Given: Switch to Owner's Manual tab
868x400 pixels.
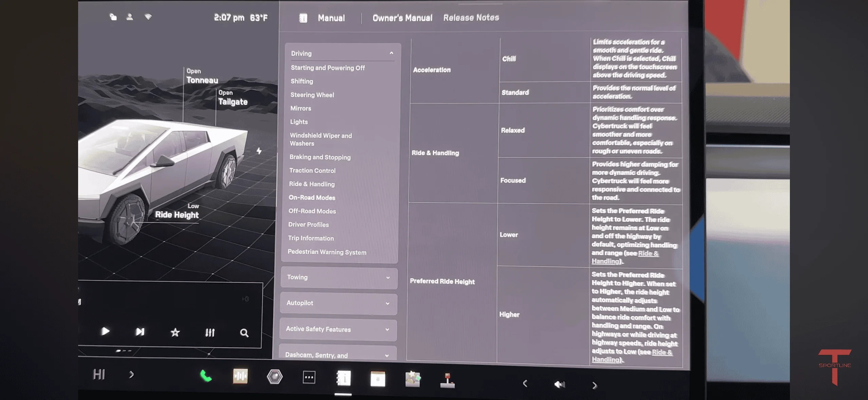Looking at the screenshot, I should coord(402,18).
